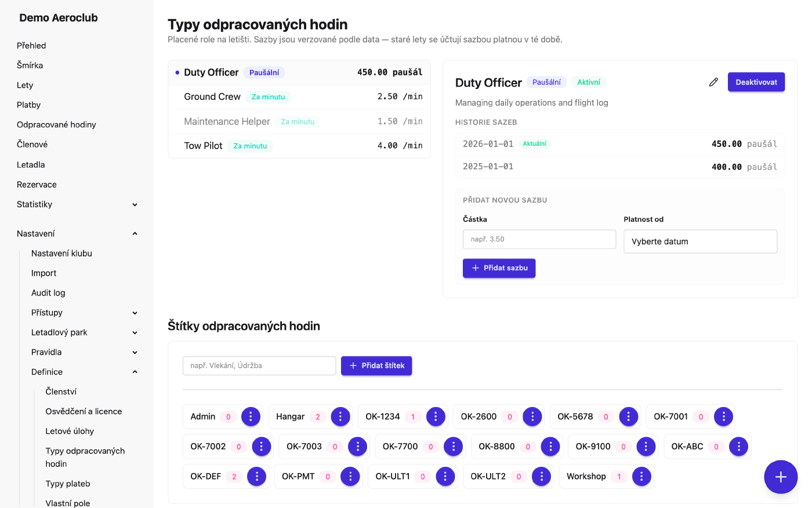The height and width of the screenshot is (508, 812).
Task: Focus the Částka amount input field
Action: [x=539, y=239]
